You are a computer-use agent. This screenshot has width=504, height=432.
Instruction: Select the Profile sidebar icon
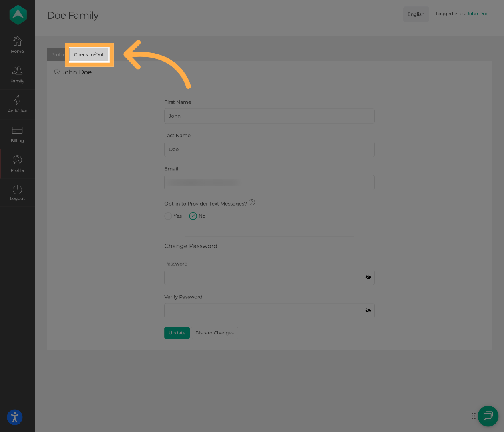click(17, 163)
